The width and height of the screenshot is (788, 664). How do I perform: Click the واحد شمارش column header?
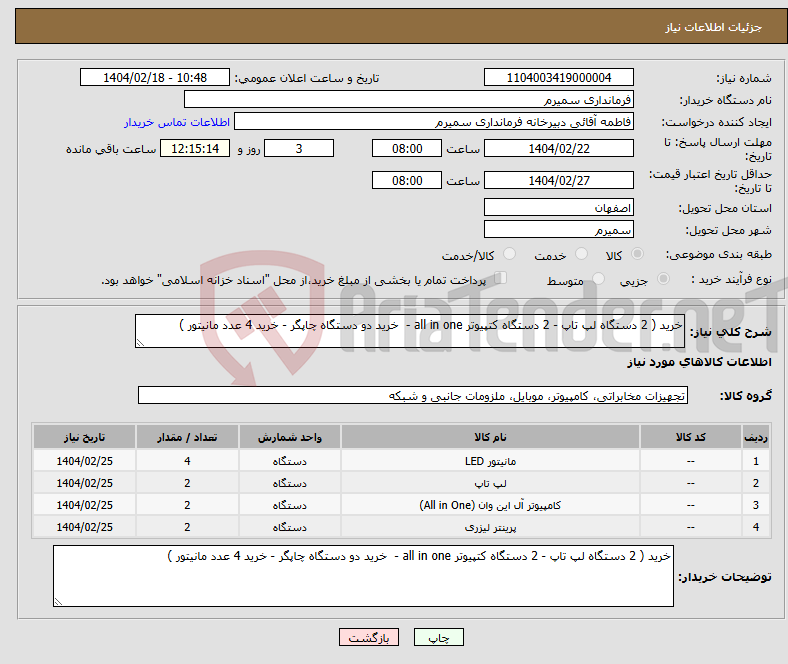289,437
